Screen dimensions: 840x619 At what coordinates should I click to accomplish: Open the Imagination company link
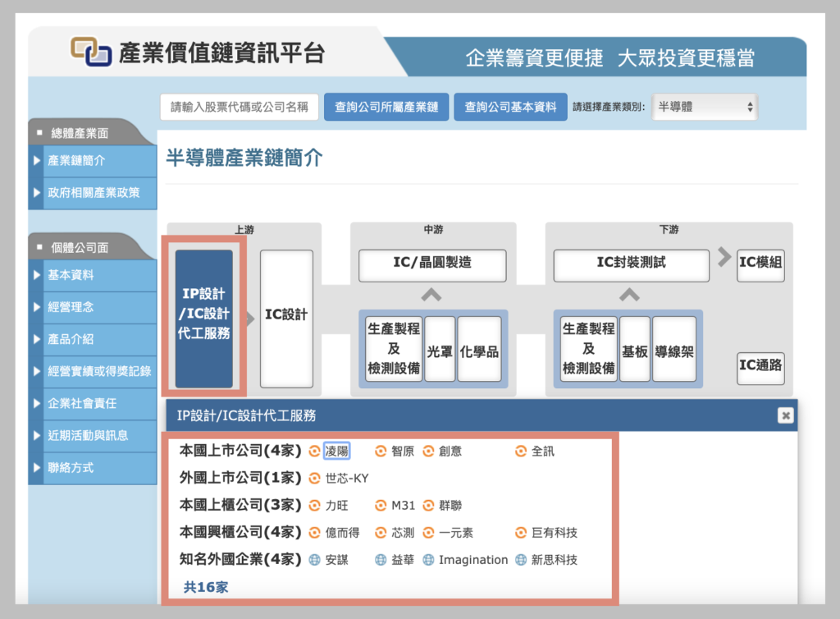(x=473, y=560)
